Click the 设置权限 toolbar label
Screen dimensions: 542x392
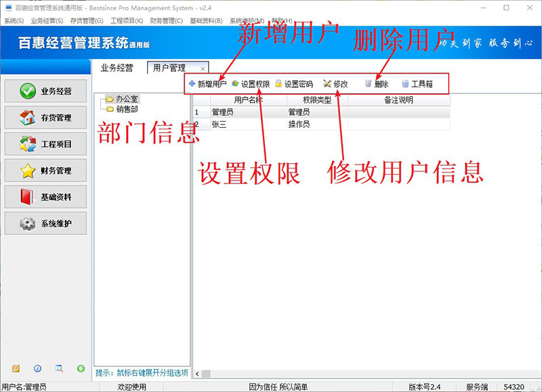(255, 84)
